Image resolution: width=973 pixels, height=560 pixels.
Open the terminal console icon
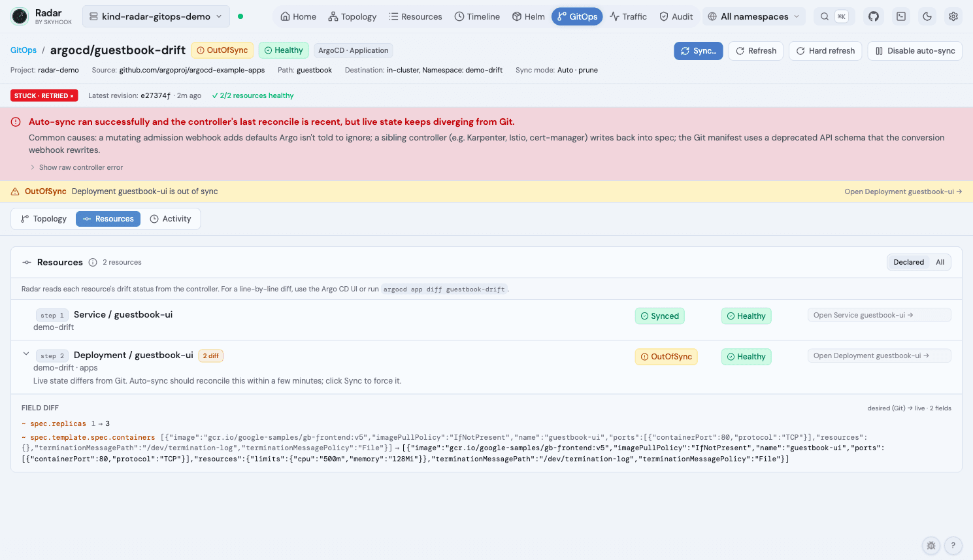click(901, 16)
